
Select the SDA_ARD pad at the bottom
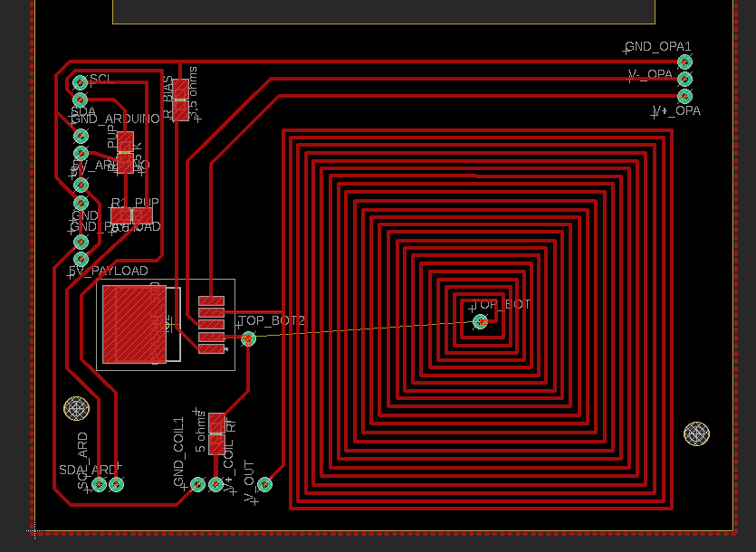pos(116,485)
